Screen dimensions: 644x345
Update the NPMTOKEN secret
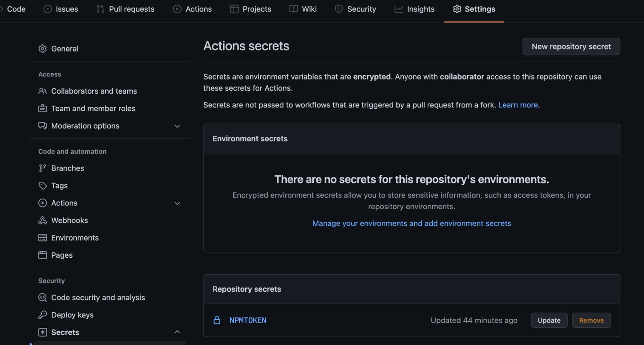549,320
